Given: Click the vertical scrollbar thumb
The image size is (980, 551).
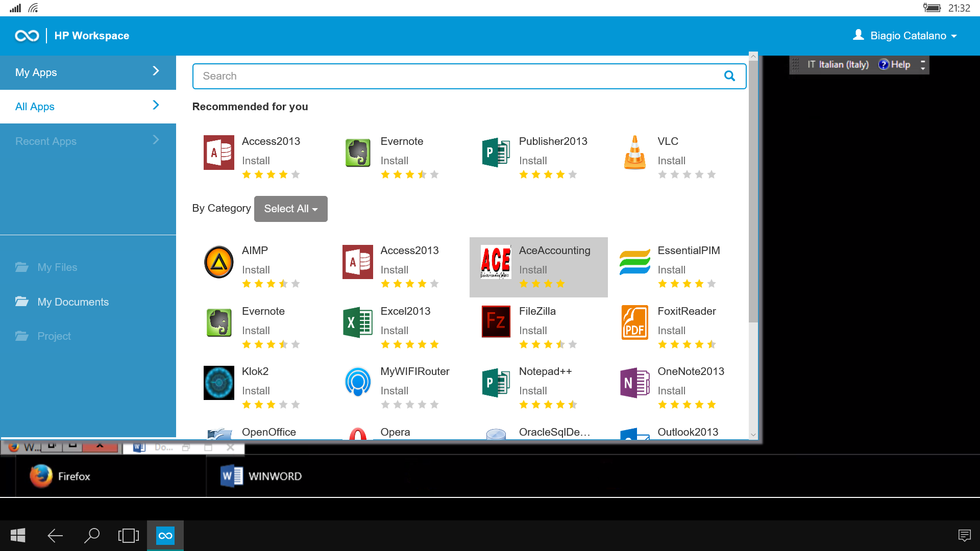Looking at the screenshot, I should [x=753, y=191].
